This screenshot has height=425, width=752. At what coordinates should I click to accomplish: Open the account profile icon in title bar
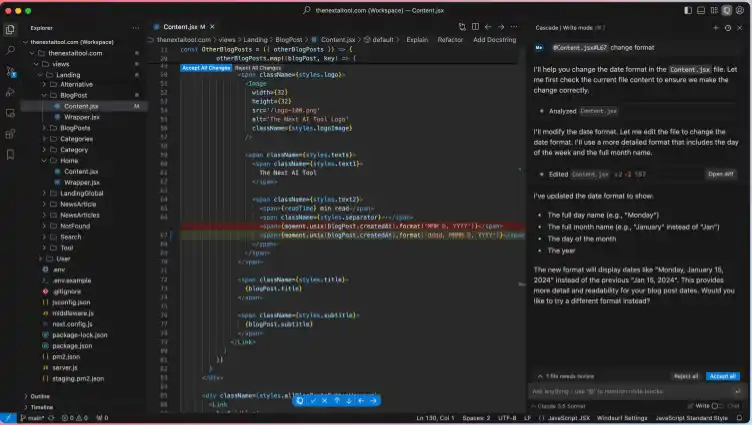[x=740, y=10]
